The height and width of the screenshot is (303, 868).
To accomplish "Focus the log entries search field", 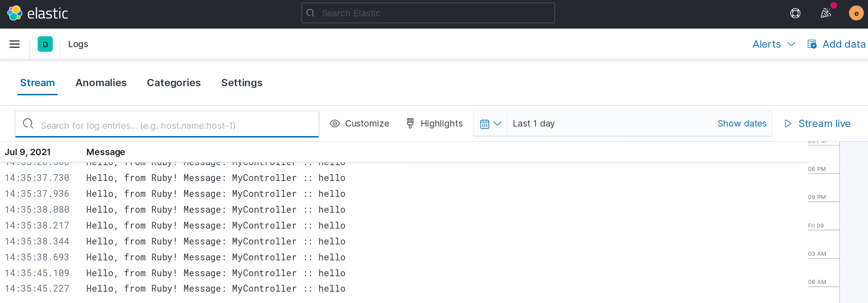I will tap(167, 124).
